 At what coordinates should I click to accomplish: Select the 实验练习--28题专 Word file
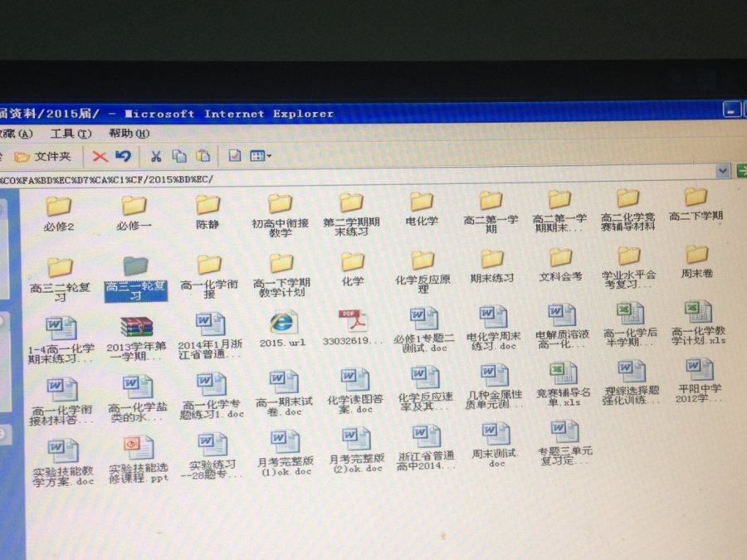pyautogui.click(x=212, y=456)
